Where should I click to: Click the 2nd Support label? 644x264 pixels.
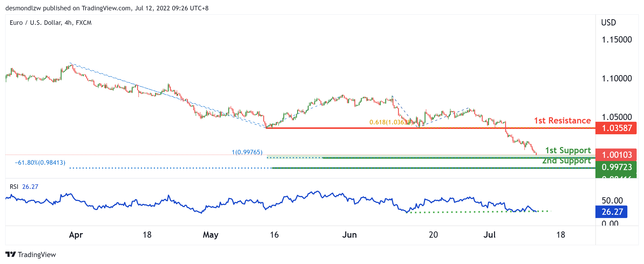pos(566,161)
